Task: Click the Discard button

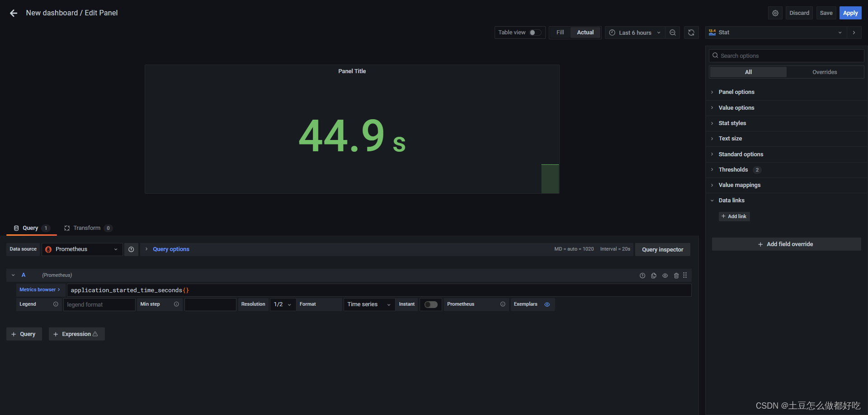Action: pos(799,13)
